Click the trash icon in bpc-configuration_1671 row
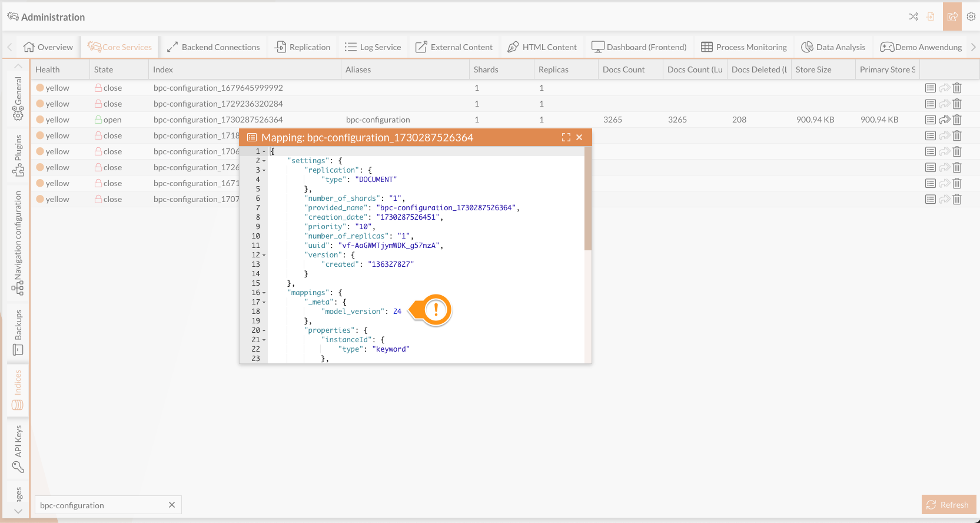 click(957, 183)
